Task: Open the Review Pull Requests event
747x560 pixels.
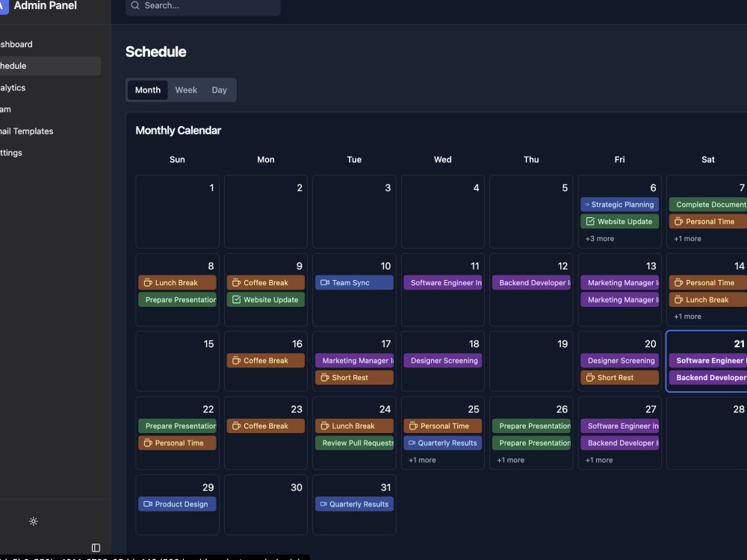Action: click(354, 443)
